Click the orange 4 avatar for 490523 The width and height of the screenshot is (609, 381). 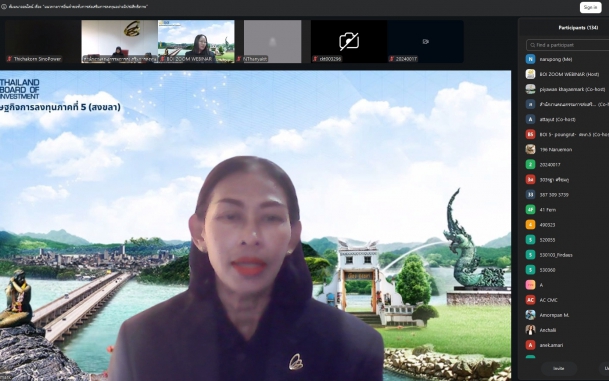[x=530, y=225]
